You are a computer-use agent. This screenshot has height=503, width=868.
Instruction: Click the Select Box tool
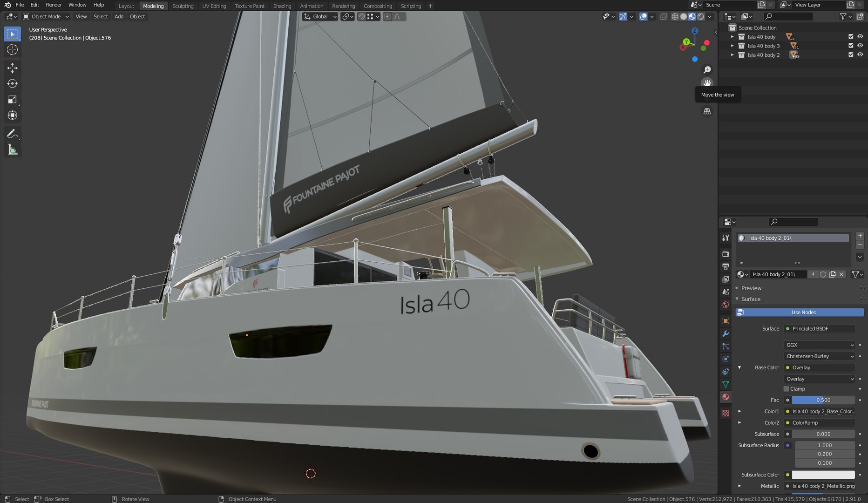[x=13, y=34]
